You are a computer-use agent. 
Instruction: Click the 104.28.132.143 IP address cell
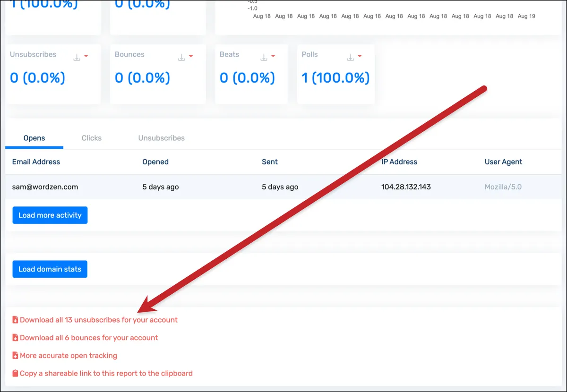pos(406,187)
